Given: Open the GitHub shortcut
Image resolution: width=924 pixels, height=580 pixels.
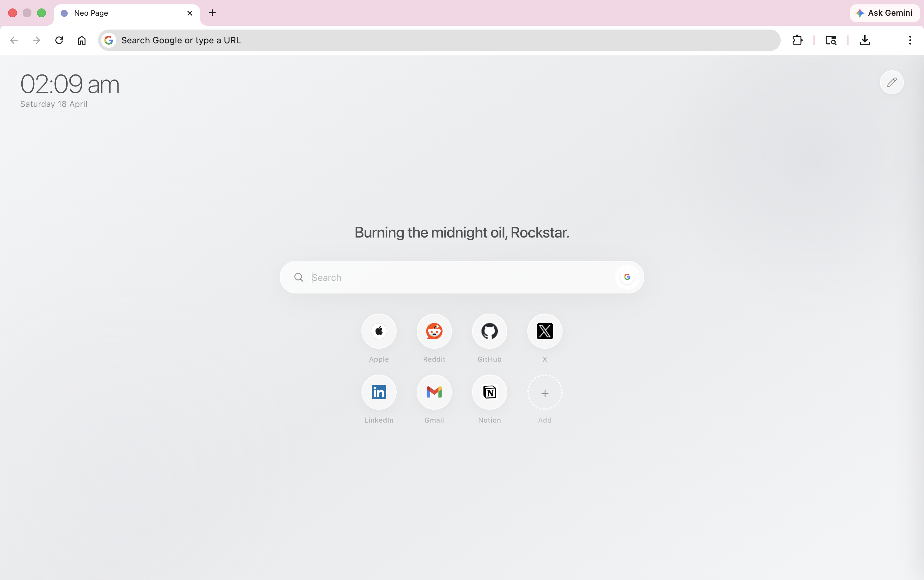Looking at the screenshot, I should click(x=489, y=331).
